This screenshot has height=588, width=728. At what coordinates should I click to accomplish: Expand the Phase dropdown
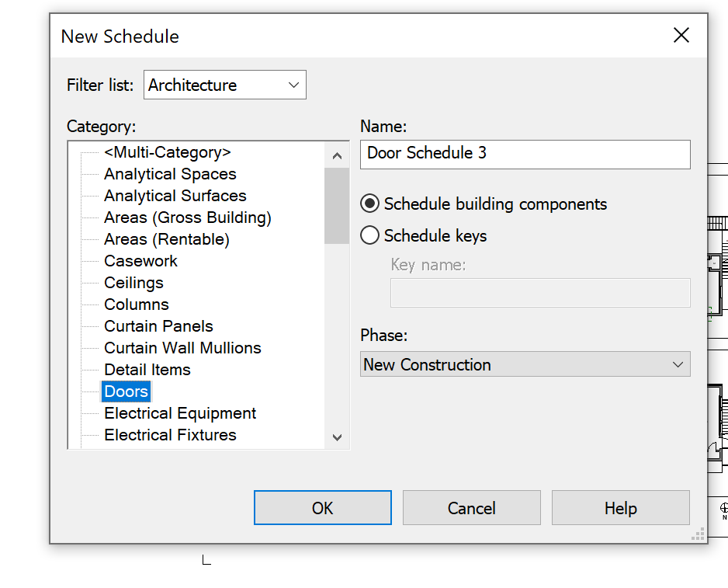(525, 364)
